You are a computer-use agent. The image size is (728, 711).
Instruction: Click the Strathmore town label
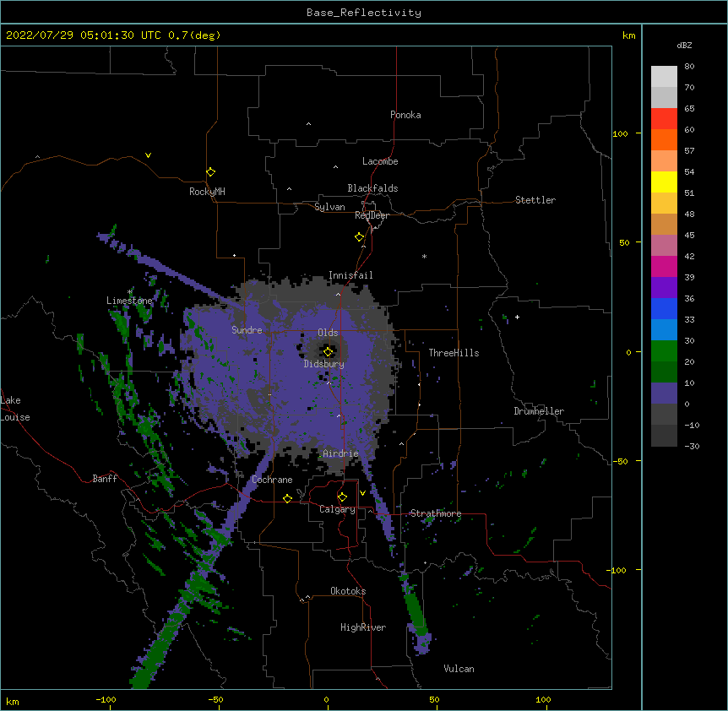[x=436, y=513]
